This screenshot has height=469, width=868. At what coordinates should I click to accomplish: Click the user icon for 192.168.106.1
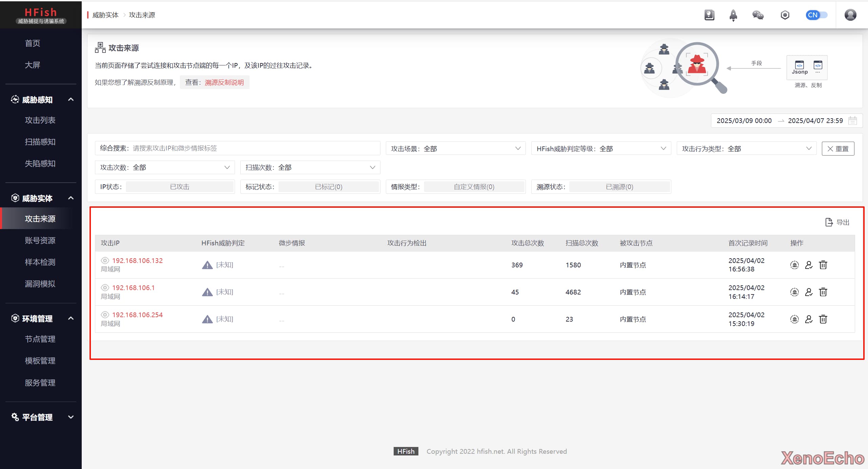point(809,292)
